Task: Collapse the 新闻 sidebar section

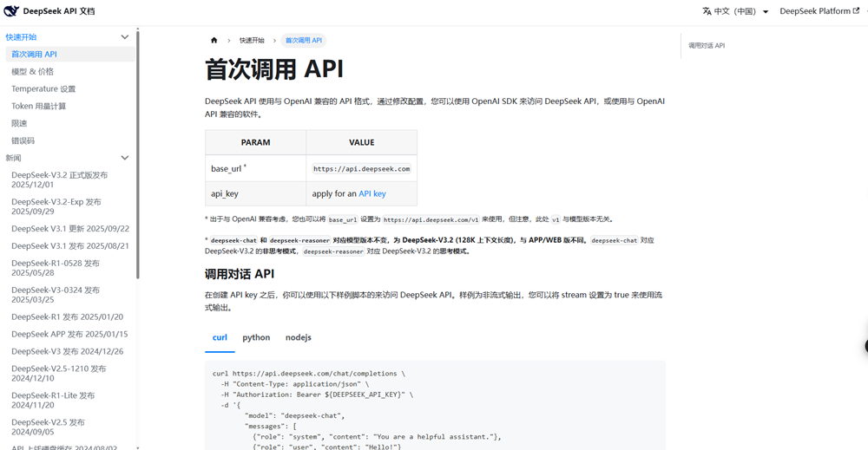Action: coord(124,158)
